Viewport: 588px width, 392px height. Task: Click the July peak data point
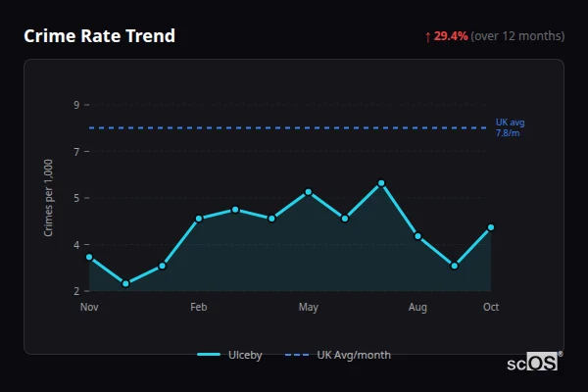381,183
